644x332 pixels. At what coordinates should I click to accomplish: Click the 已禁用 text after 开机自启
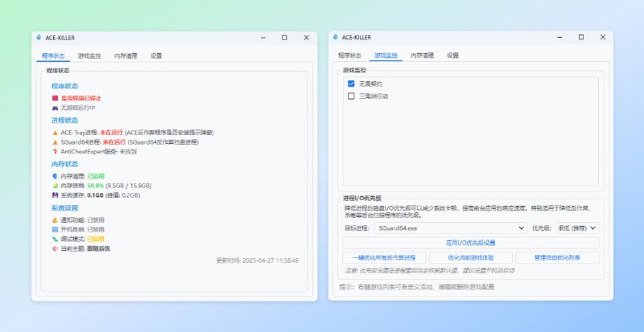point(96,229)
